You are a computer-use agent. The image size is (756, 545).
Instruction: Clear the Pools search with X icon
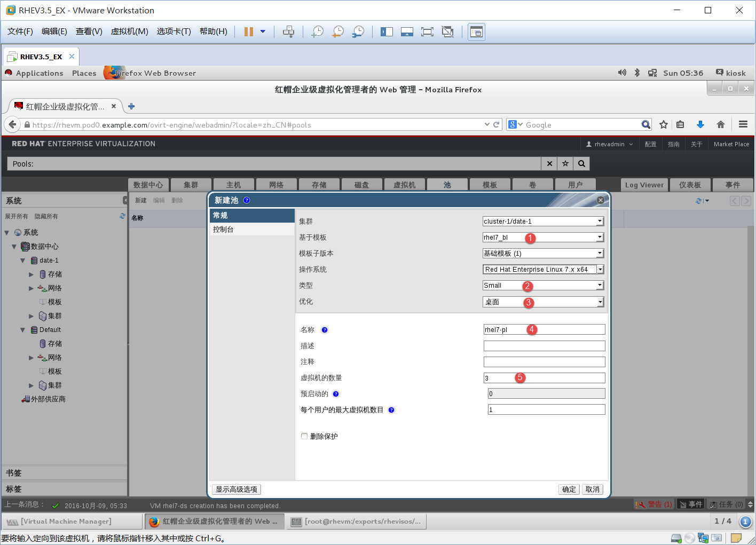click(x=549, y=164)
